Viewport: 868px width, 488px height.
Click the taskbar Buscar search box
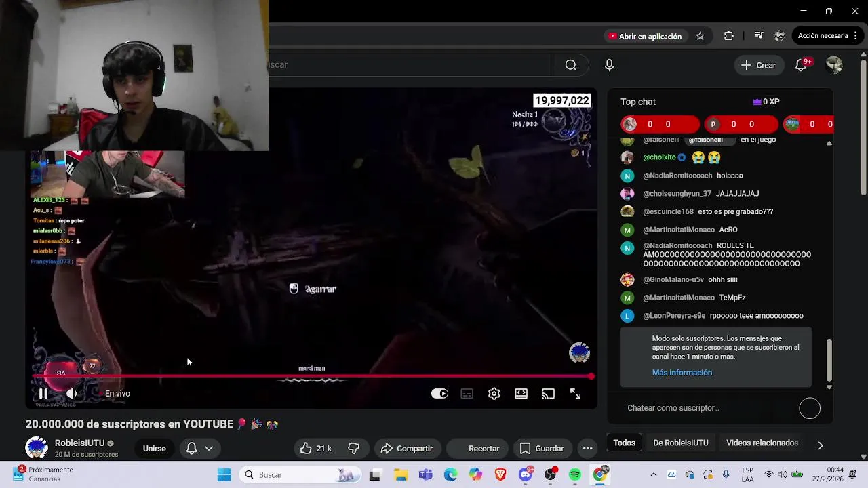click(x=301, y=474)
